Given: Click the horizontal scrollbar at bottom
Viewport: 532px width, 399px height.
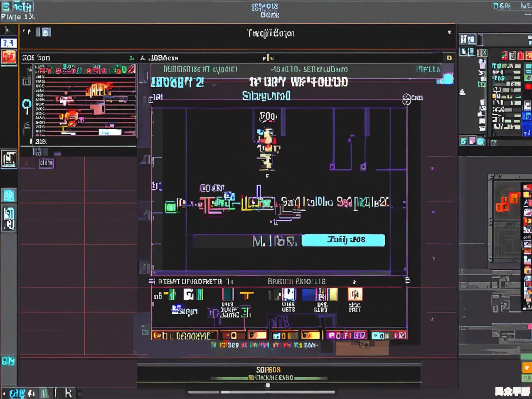Looking at the screenshot, I should point(261,392).
